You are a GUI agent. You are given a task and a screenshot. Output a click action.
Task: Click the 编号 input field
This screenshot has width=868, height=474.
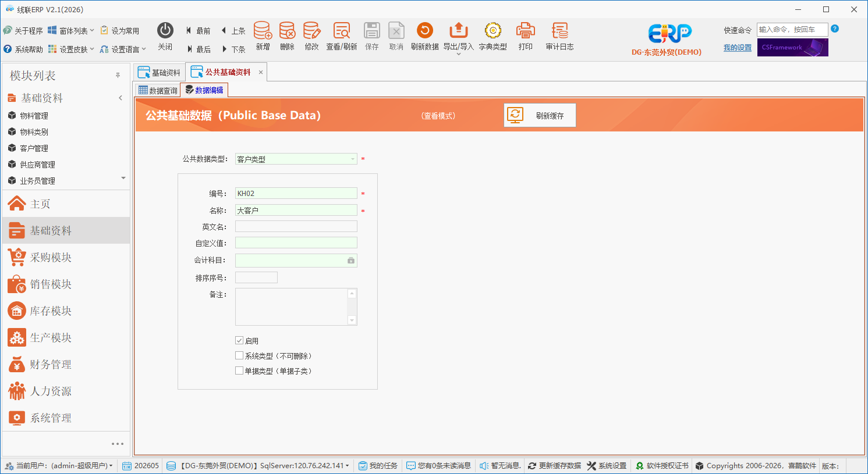pos(296,193)
